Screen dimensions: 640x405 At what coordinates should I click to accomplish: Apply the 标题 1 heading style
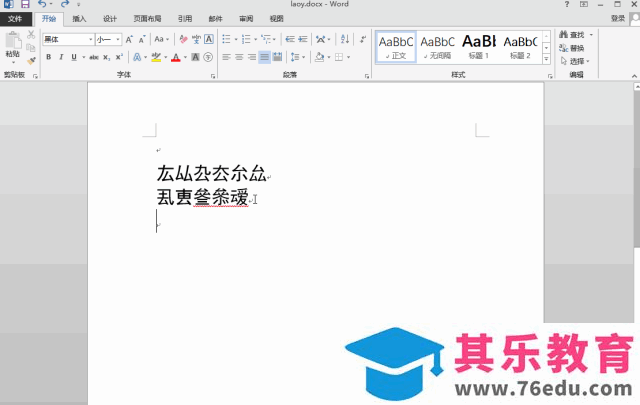pos(478,47)
